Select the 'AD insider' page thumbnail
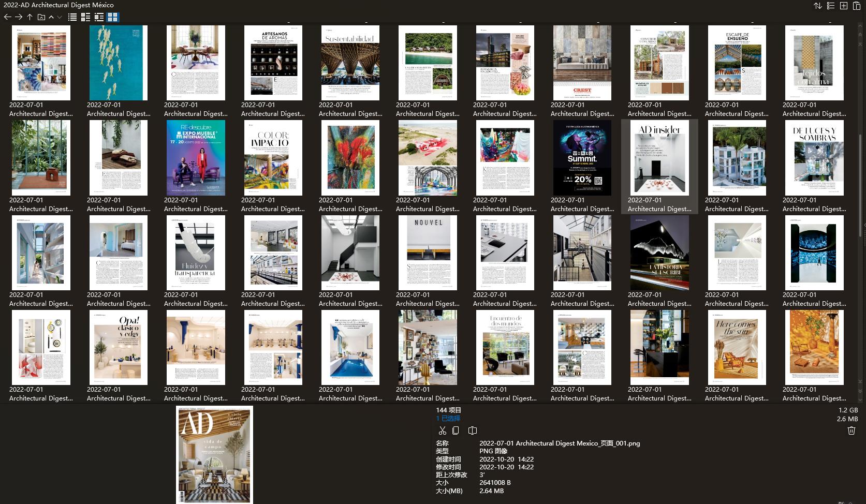The height and width of the screenshot is (504, 866). coord(659,158)
